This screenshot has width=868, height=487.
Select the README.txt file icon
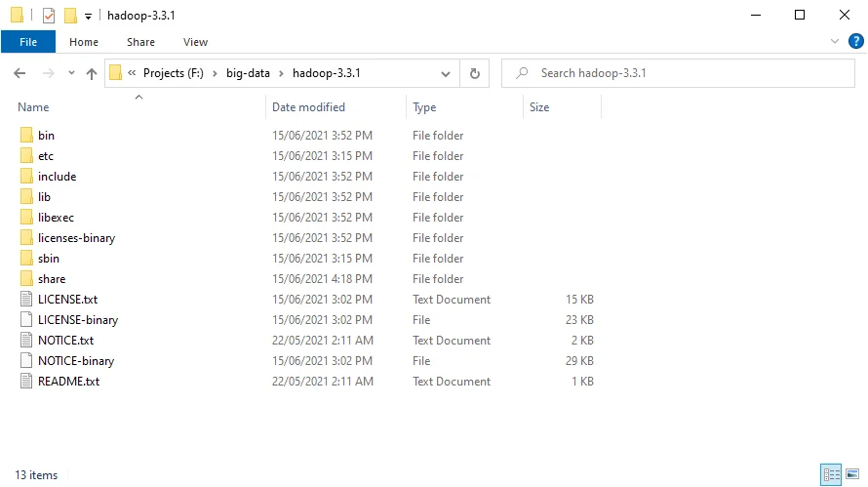click(26, 382)
